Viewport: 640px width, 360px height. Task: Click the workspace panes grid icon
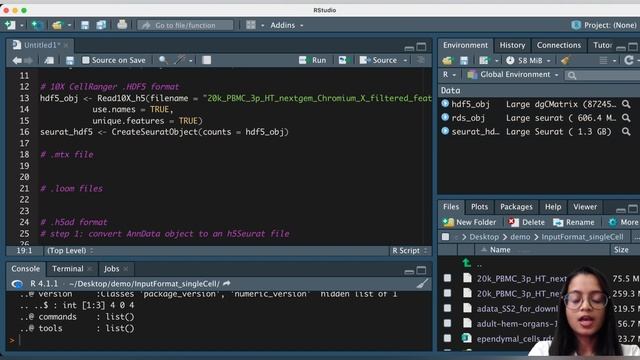[251, 25]
